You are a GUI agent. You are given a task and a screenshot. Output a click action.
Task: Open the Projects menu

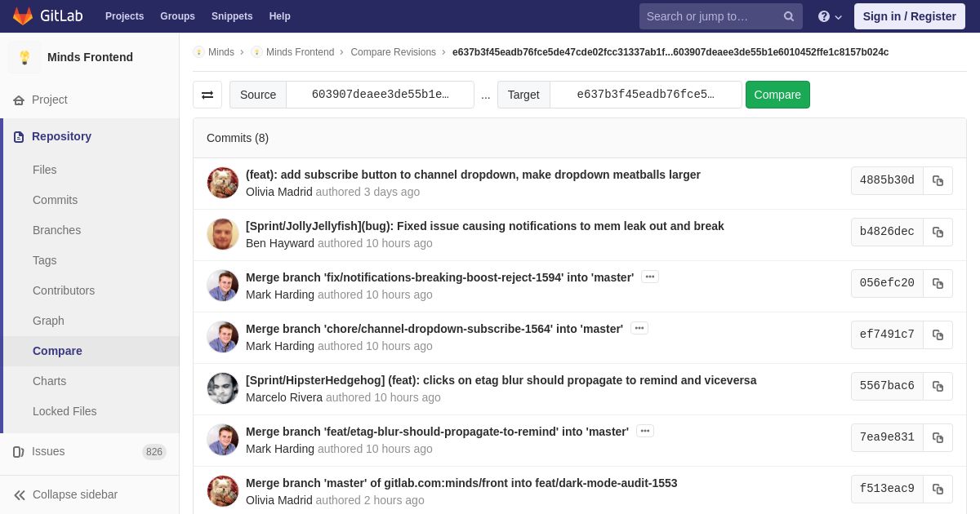pyautogui.click(x=124, y=16)
